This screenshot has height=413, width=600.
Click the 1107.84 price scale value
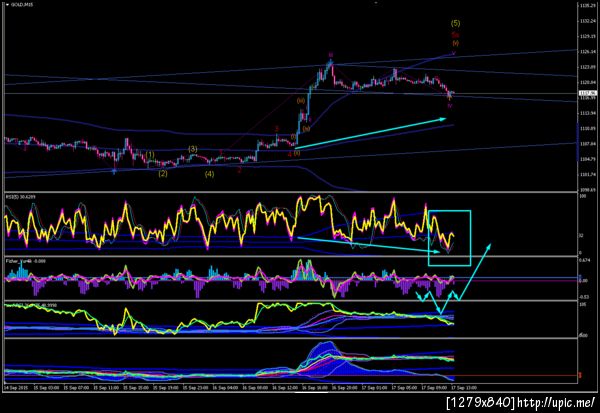(x=586, y=144)
